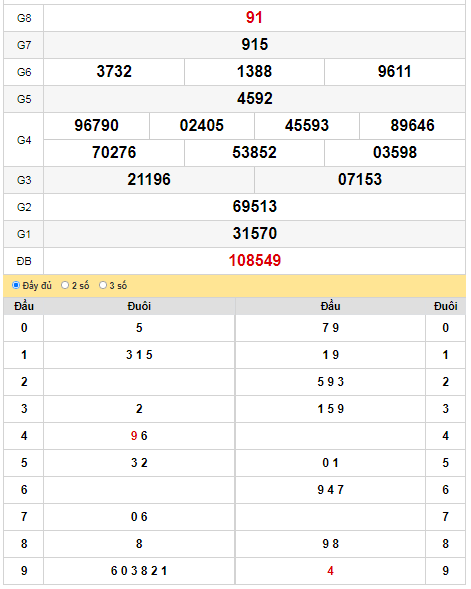Click the red digit 9 in row 4
Screen dimensions: 471x589
coord(134,436)
